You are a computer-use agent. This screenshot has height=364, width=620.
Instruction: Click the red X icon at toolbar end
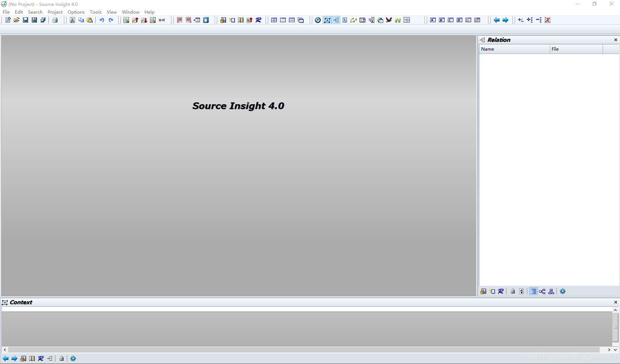click(548, 20)
